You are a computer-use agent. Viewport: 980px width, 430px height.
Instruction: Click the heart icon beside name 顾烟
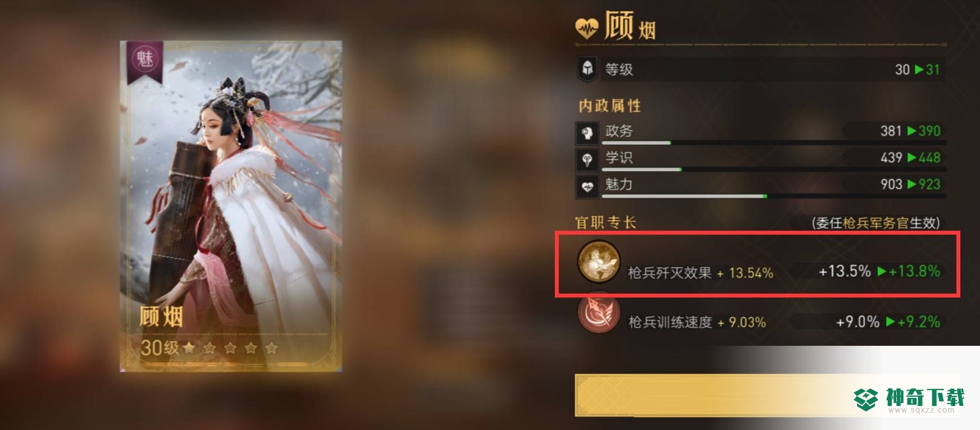click(x=587, y=28)
